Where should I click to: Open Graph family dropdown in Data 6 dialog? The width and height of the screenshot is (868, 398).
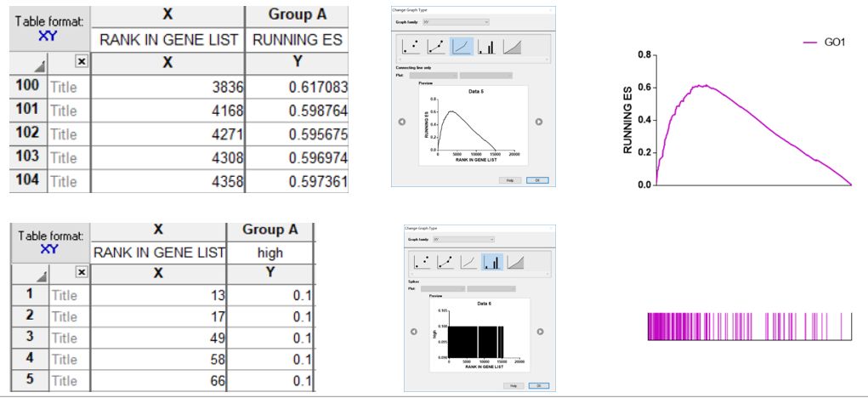pyautogui.click(x=463, y=239)
